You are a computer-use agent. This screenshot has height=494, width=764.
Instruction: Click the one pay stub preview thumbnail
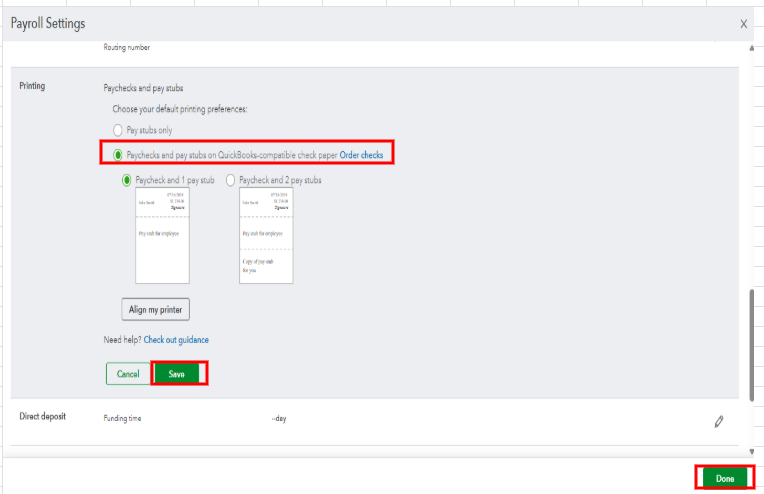tap(162, 236)
